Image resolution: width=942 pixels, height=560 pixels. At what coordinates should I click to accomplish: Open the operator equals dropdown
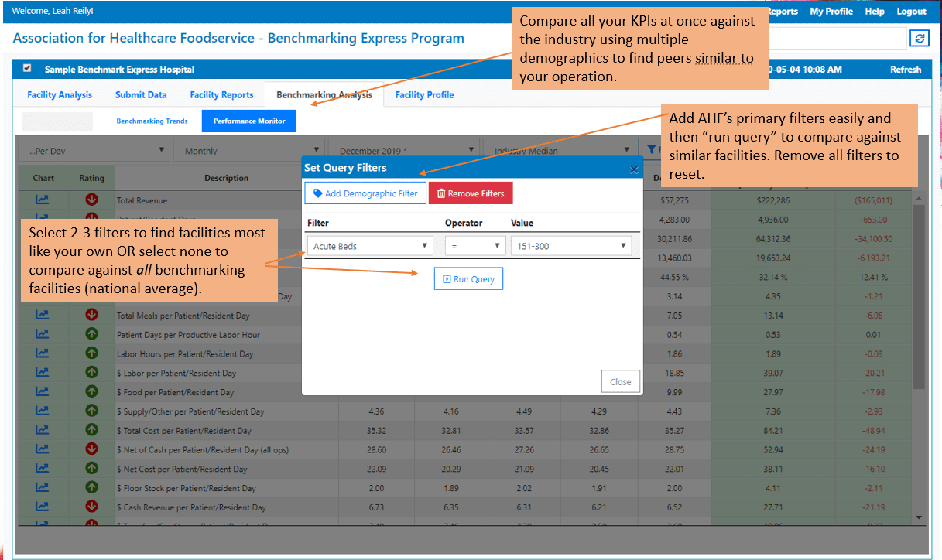pyautogui.click(x=475, y=246)
